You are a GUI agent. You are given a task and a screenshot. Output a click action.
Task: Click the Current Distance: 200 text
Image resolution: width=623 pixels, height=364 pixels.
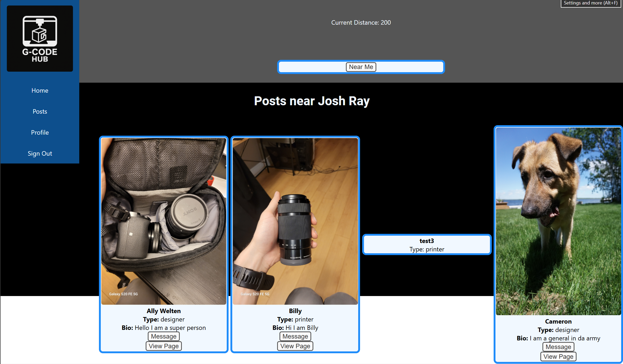[x=361, y=23]
